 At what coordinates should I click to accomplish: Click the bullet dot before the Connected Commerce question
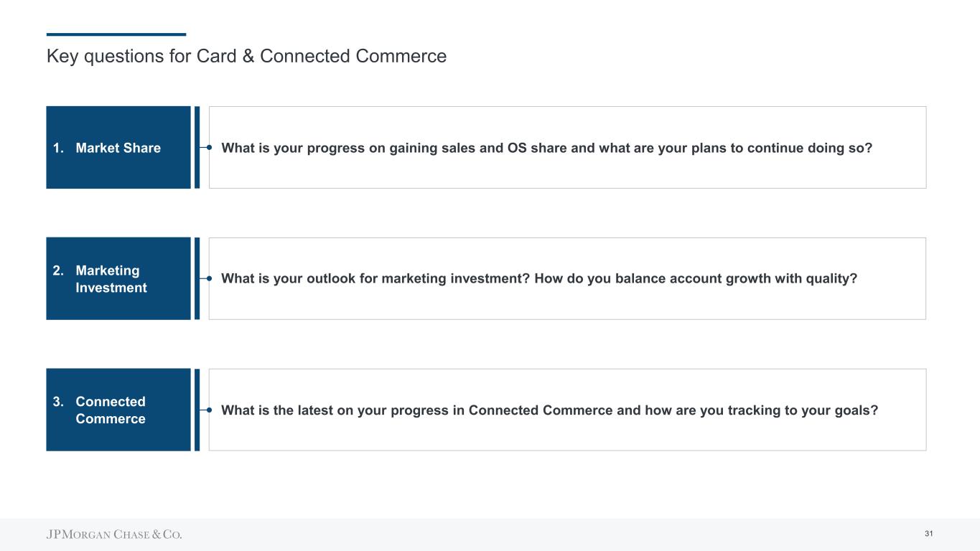pyautogui.click(x=209, y=410)
